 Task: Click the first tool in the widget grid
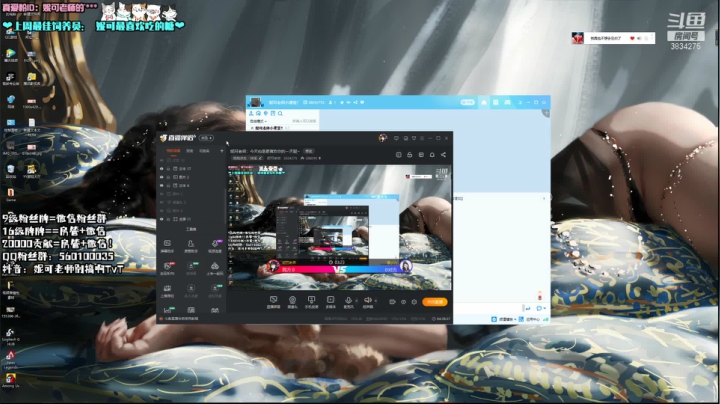[167, 243]
